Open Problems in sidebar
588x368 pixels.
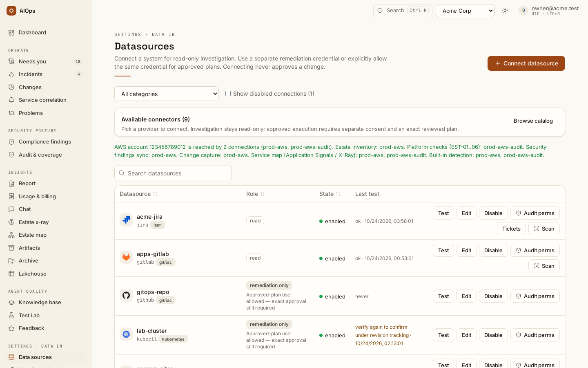(x=46, y=113)
